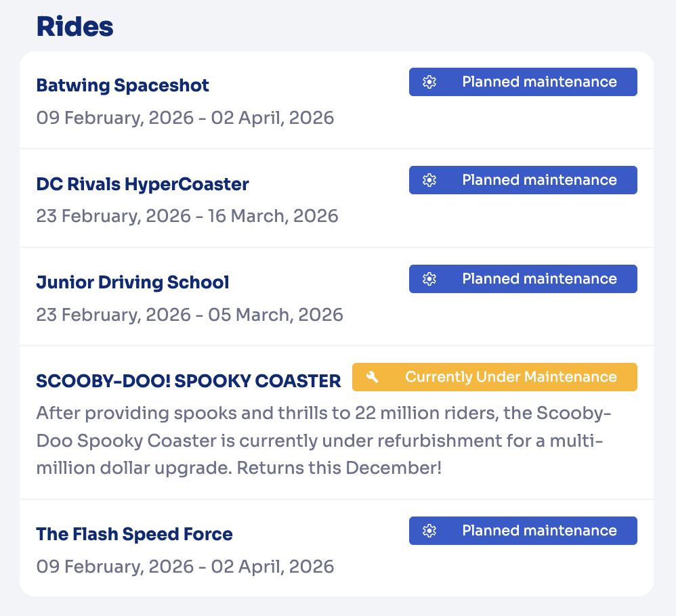Click the wrench icon for Scooby-Doo Spooky Coaster
Viewport: 676px width, 616px height.
[x=371, y=377]
